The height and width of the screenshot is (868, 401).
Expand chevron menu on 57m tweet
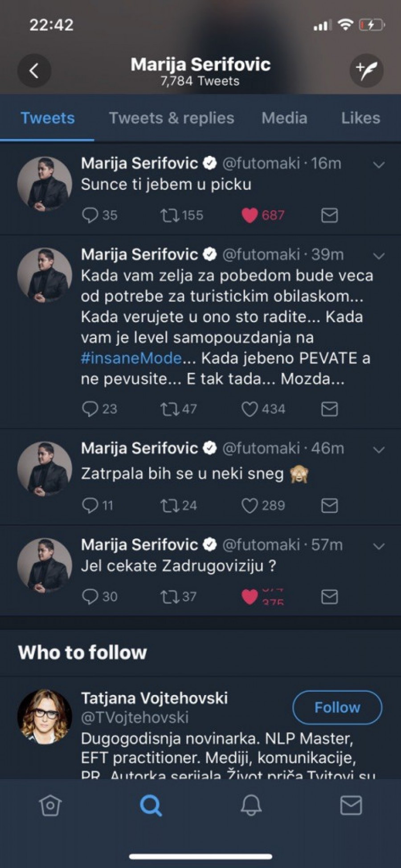(x=378, y=546)
